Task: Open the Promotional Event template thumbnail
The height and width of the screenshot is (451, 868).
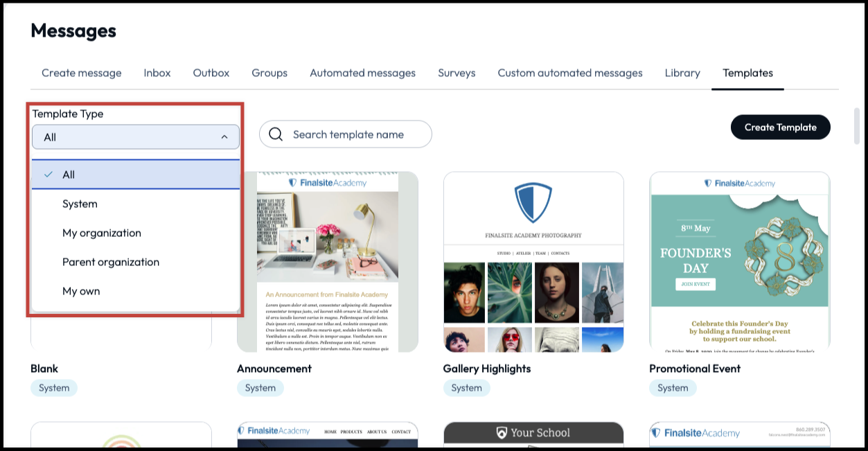Action: (x=739, y=262)
